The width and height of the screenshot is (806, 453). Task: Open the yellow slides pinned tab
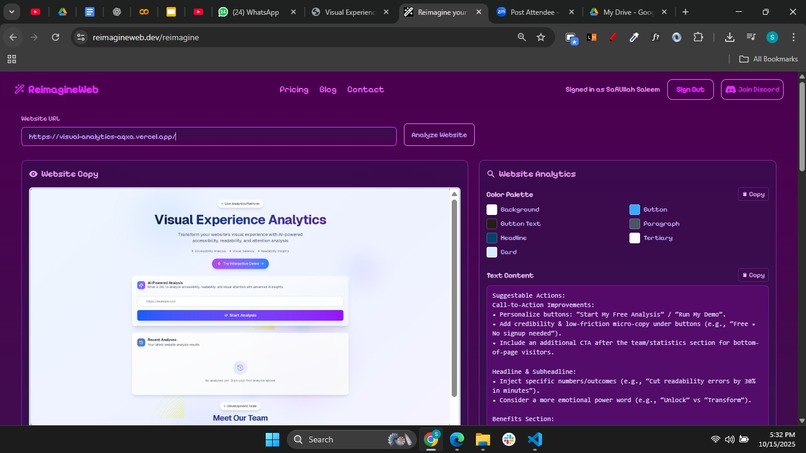[171, 12]
